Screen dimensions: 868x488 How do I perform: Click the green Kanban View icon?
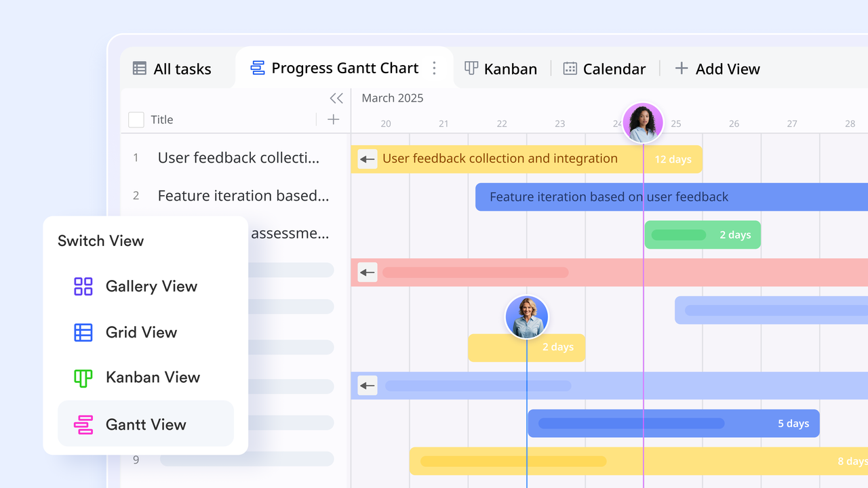tap(83, 378)
